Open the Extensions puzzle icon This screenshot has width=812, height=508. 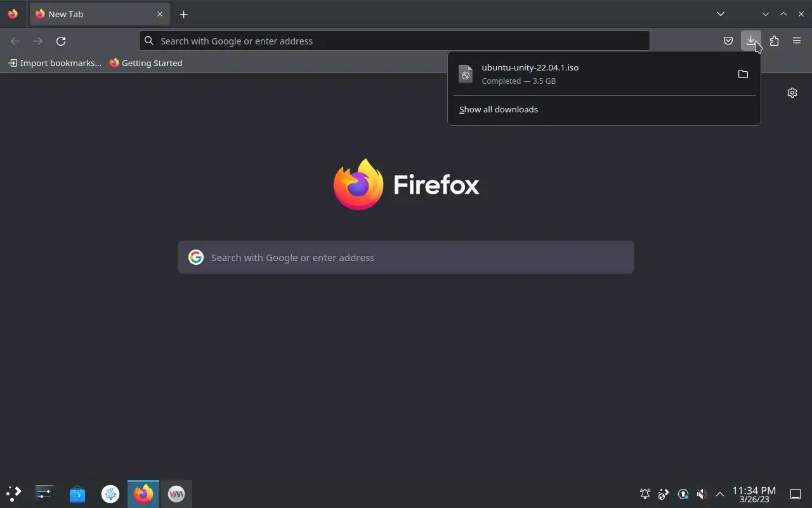[774, 41]
